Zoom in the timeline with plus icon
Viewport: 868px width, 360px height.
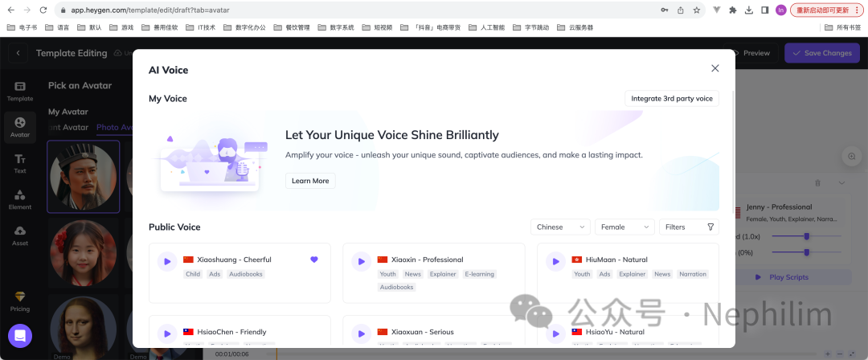[828, 354]
